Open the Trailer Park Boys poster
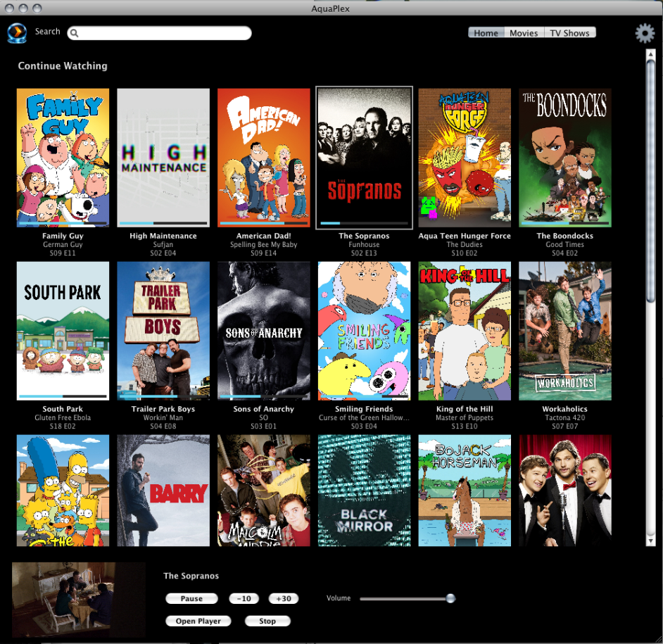This screenshot has height=644, width=663. coord(163,331)
